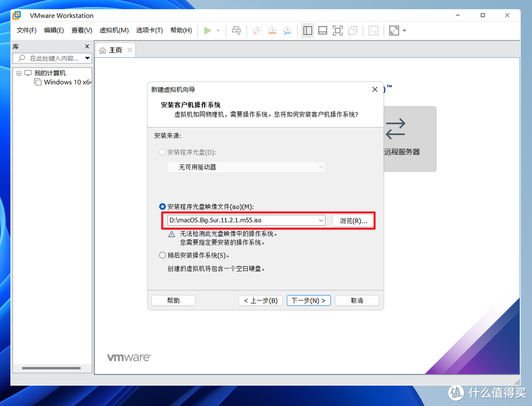Open the 无可用驱动器 drive dropdown
Image resolution: width=532 pixels, height=406 pixels.
[x=246, y=167]
